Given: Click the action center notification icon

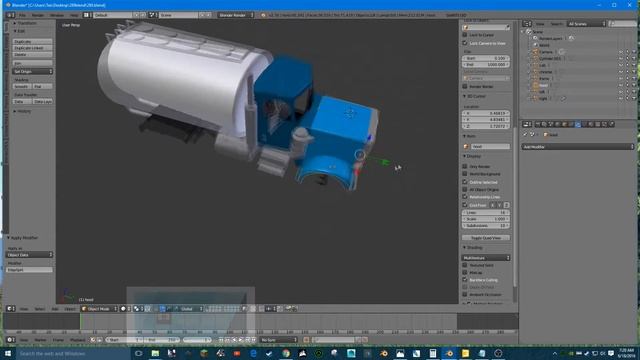Looking at the screenshot, I should tap(611, 353).
